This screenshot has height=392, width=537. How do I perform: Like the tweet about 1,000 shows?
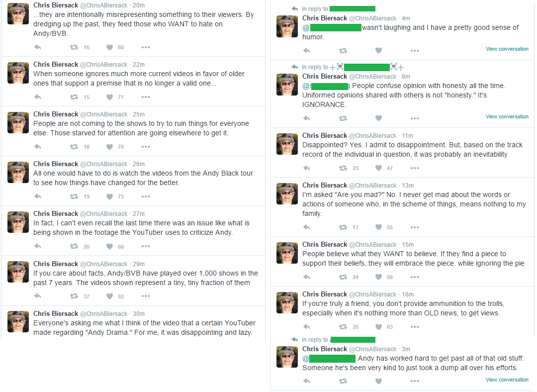(x=109, y=296)
